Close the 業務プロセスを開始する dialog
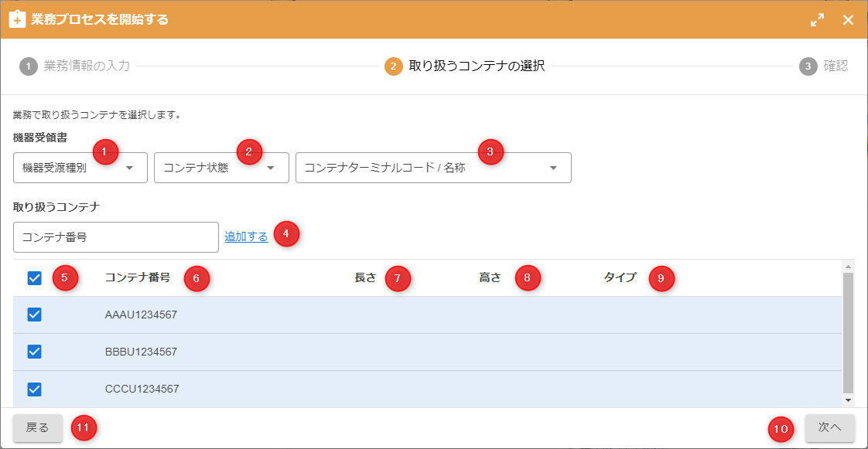Image resolution: width=868 pixels, height=449 pixels. tap(848, 20)
